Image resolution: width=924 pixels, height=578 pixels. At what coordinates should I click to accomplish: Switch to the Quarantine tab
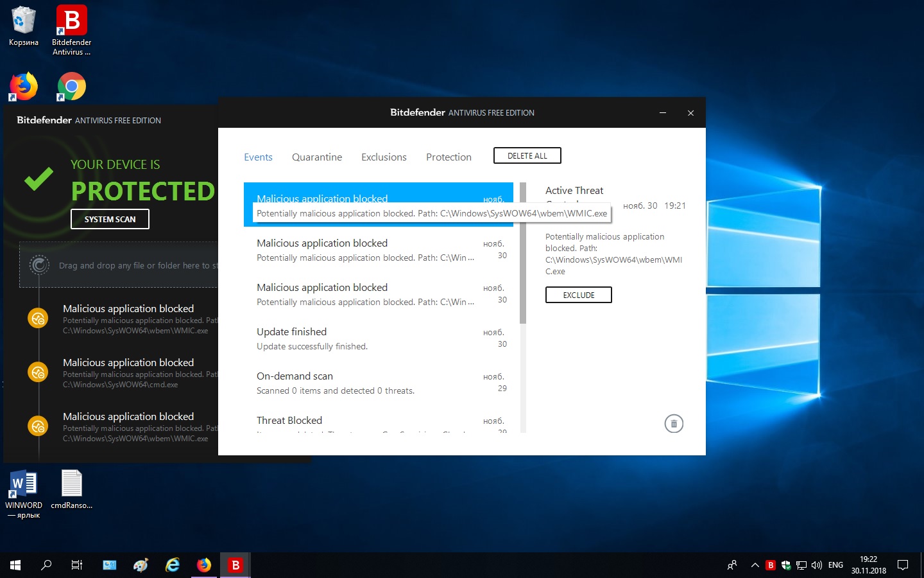[x=317, y=157]
